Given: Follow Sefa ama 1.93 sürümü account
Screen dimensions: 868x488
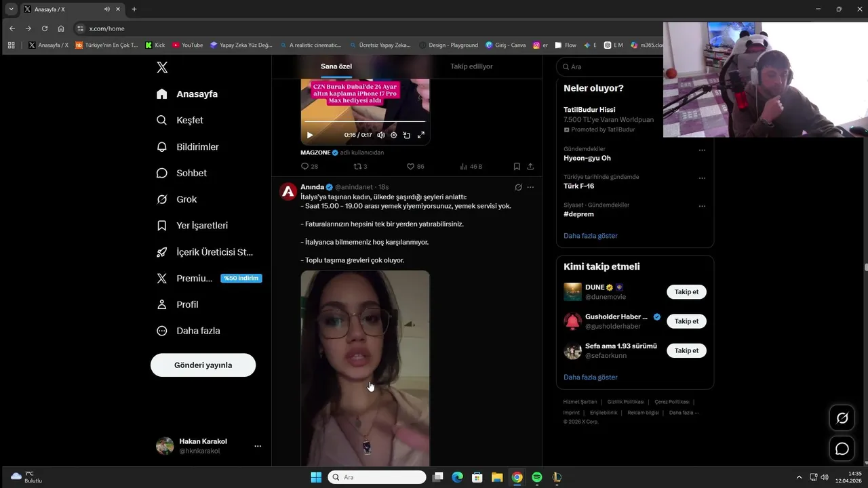Looking at the screenshot, I should [x=686, y=350].
